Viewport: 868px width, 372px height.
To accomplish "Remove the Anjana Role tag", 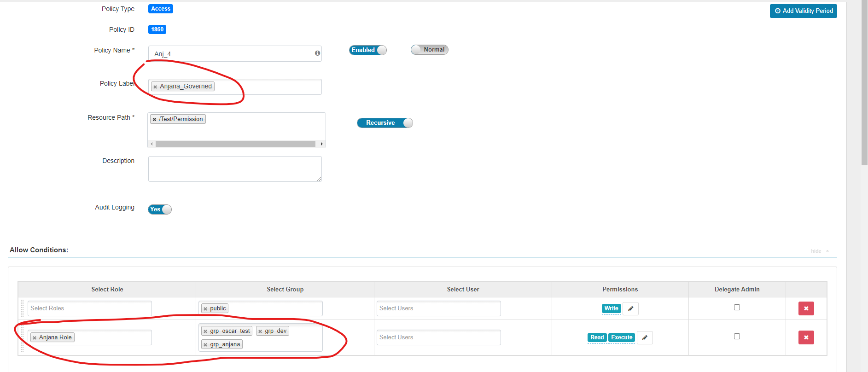I will pyautogui.click(x=35, y=338).
